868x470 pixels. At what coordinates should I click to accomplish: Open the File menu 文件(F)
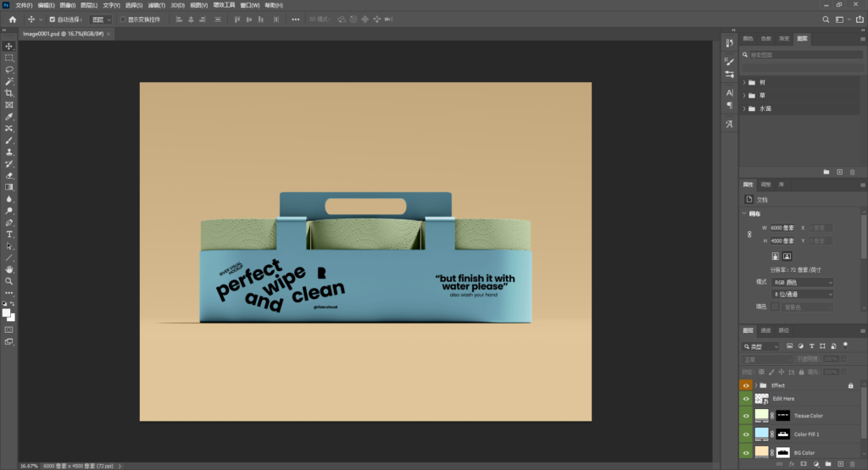click(x=23, y=5)
